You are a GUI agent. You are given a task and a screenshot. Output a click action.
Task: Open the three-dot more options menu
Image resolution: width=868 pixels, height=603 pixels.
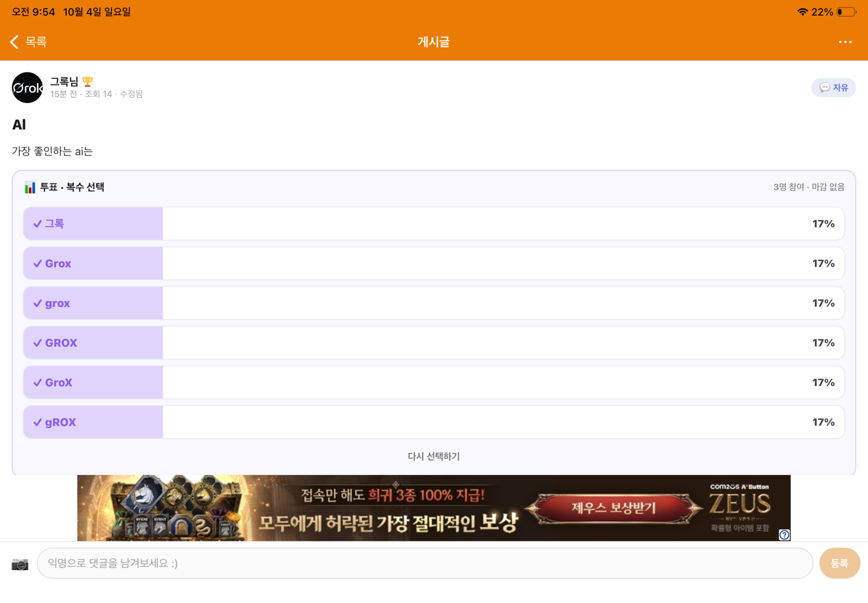tap(845, 42)
